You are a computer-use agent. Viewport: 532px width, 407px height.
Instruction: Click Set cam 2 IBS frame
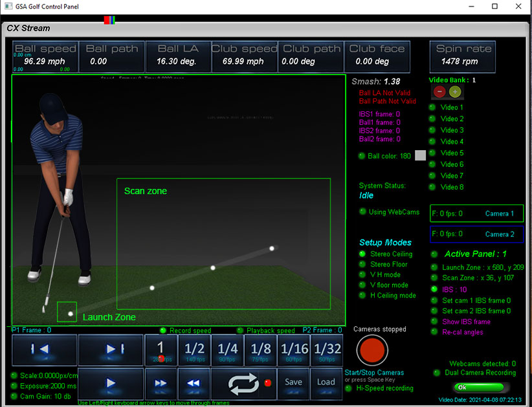click(x=471, y=311)
